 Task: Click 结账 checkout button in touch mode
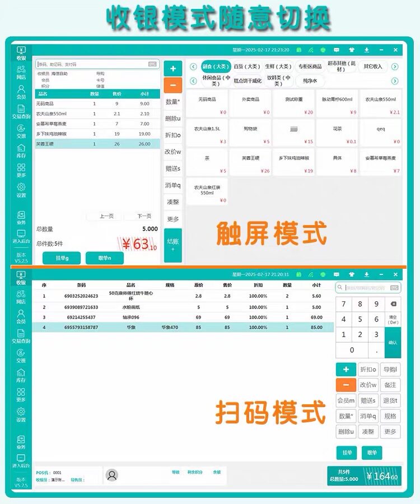click(173, 245)
